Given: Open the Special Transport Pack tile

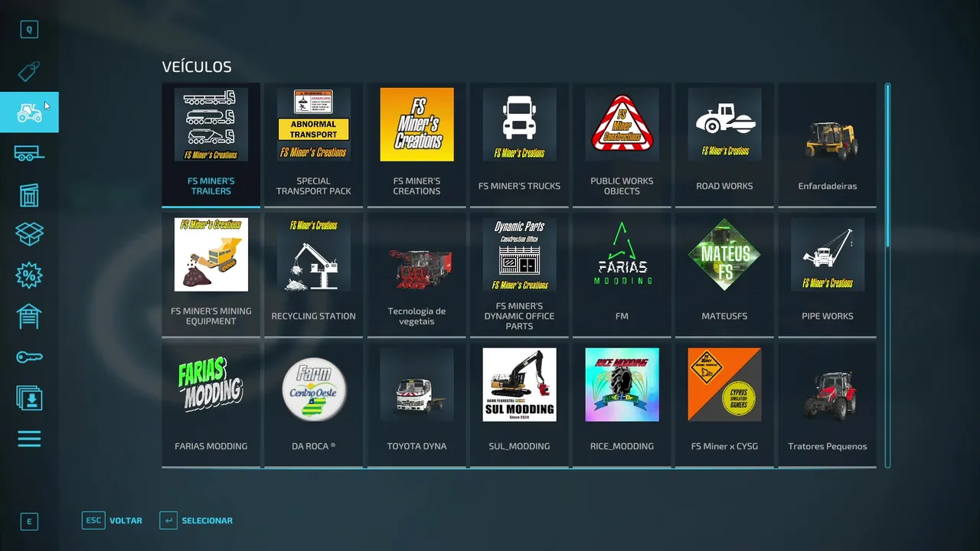Looking at the screenshot, I should click(x=314, y=145).
